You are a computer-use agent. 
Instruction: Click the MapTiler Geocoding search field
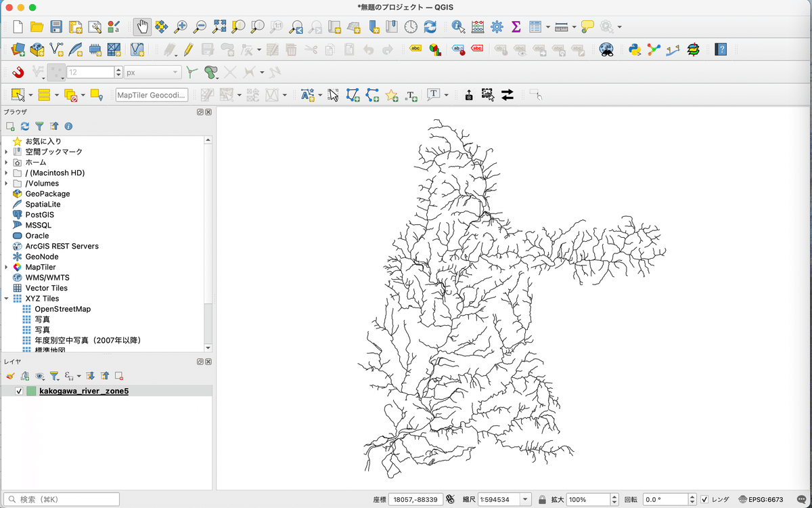(x=152, y=95)
